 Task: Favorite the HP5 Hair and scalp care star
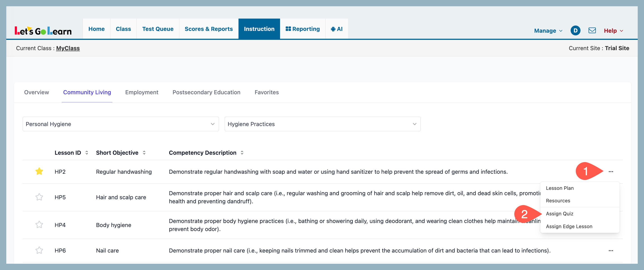point(39,197)
